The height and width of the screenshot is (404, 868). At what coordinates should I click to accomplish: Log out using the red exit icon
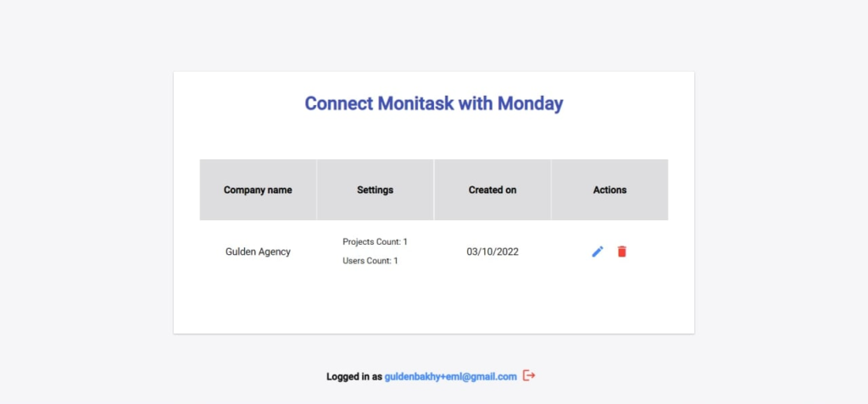pos(529,375)
